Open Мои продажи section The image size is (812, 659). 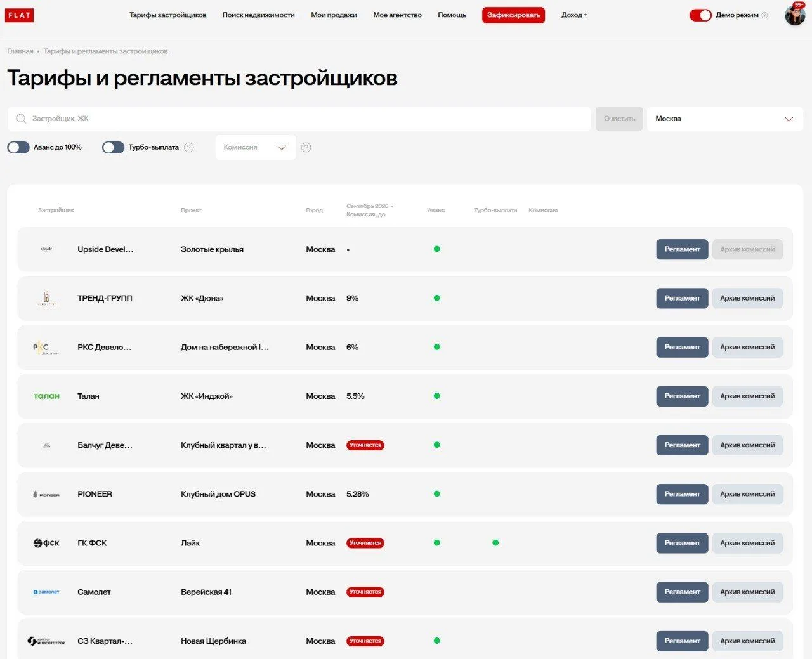[334, 15]
